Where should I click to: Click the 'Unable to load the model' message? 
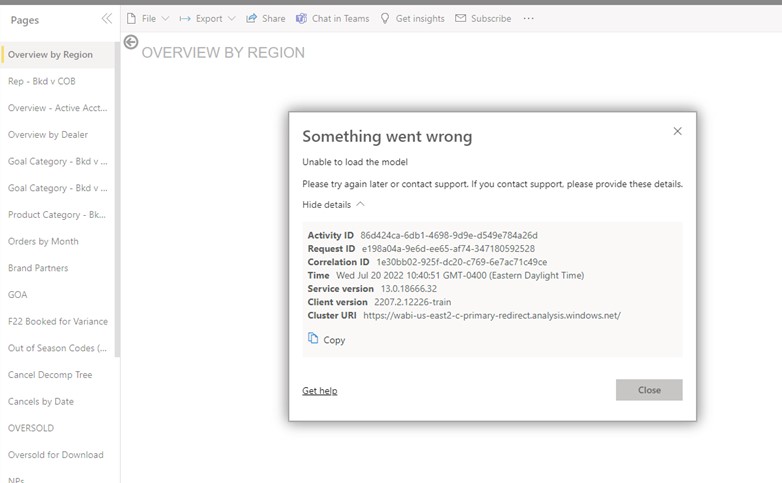(355, 162)
